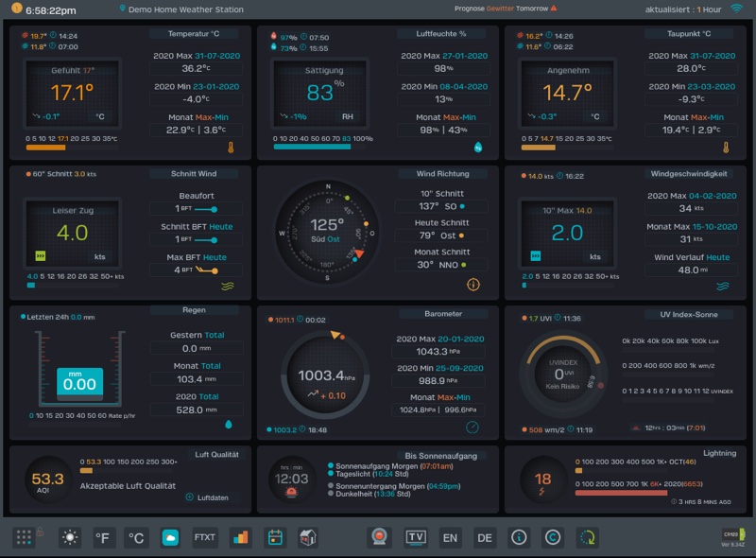Click the plus icon next to Luftdaten

[x=190, y=497]
